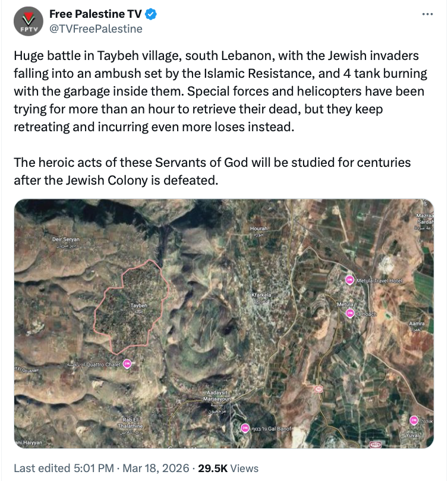Viewport: 448px width, 481px height.
Task: Open the FPTV profile avatar
Action: coord(27,21)
